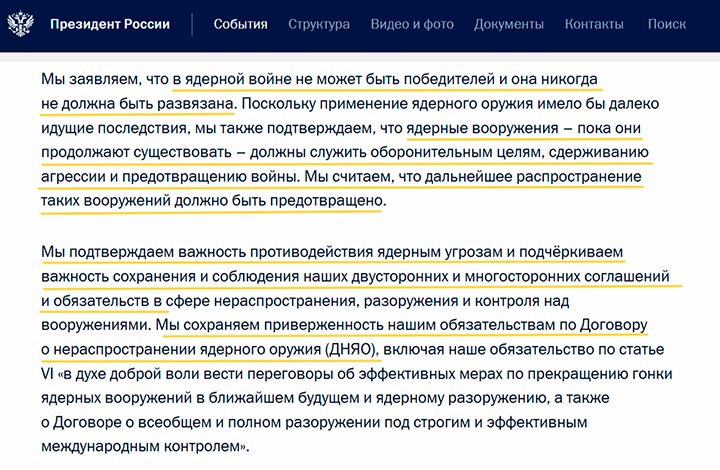
Task: Go to Видео и фото
Action: coord(412,24)
